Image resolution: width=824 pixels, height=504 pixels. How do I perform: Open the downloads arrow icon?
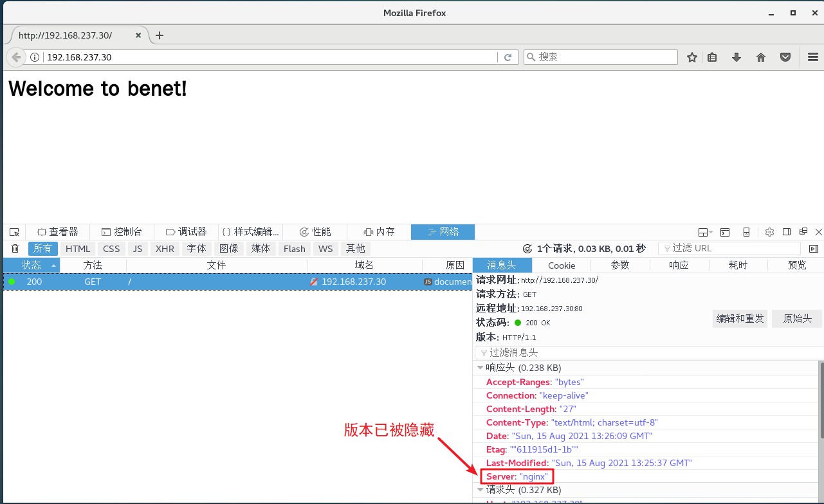coord(737,57)
